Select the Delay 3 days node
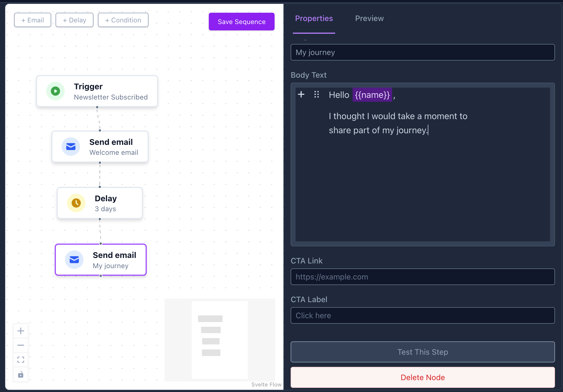The image size is (563, 392). click(100, 203)
